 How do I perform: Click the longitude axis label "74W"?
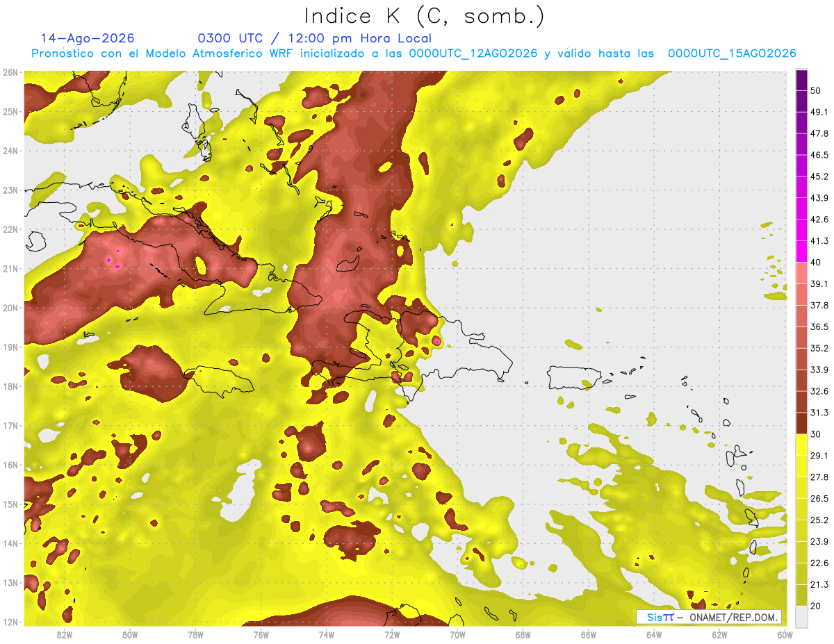326,635
